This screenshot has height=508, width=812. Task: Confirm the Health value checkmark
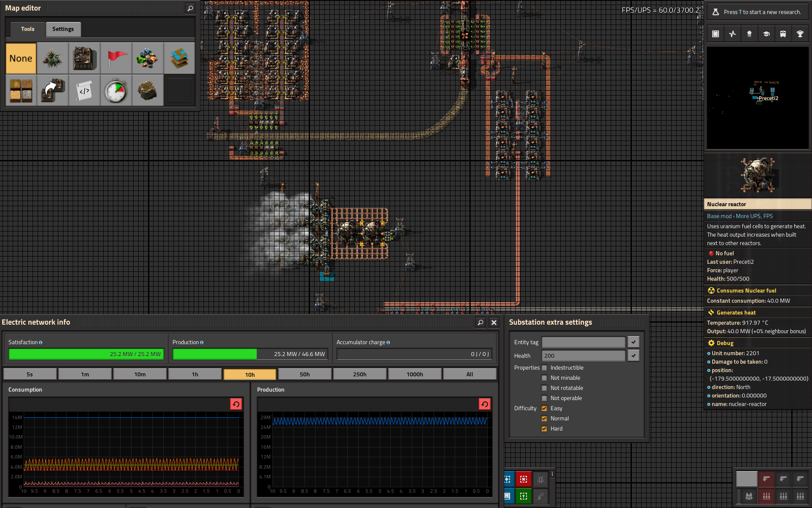[633, 356]
